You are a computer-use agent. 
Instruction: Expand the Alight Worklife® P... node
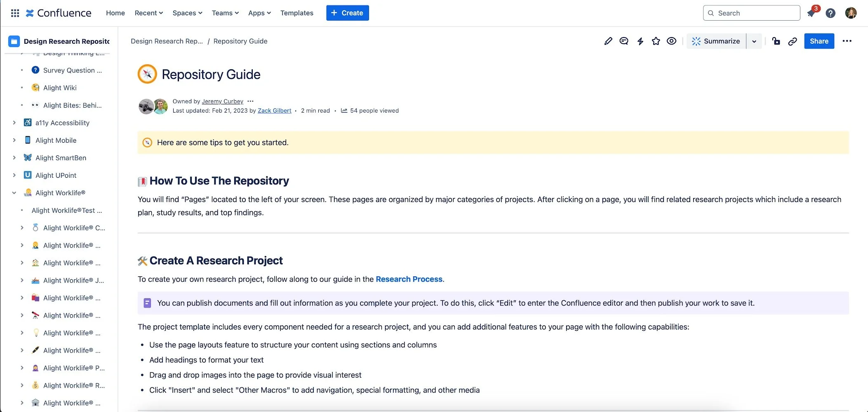(x=22, y=368)
